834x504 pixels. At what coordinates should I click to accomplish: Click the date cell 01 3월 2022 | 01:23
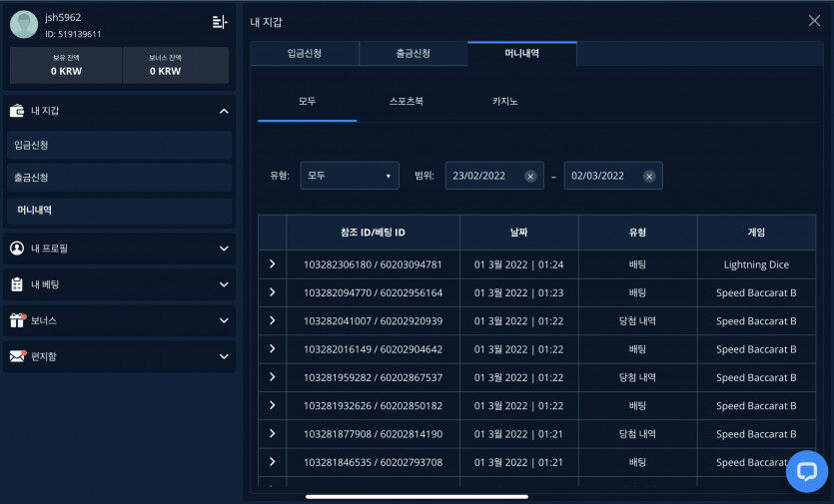tap(518, 293)
